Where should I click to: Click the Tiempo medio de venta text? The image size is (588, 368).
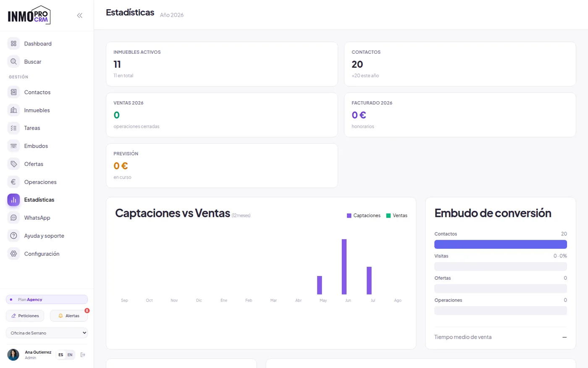(463, 337)
